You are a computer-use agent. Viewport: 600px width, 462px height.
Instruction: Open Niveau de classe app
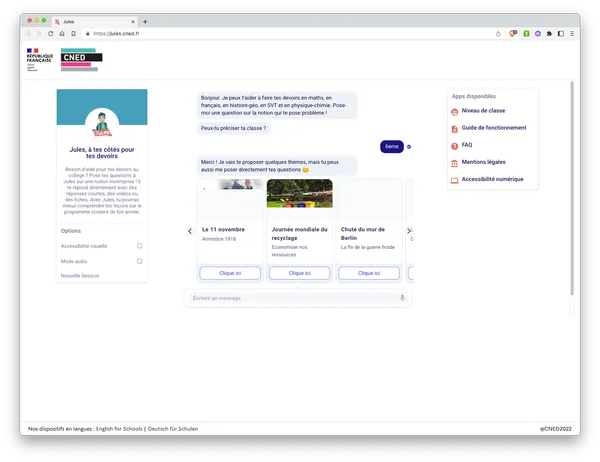pyautogui.click(x=483, y=111)
